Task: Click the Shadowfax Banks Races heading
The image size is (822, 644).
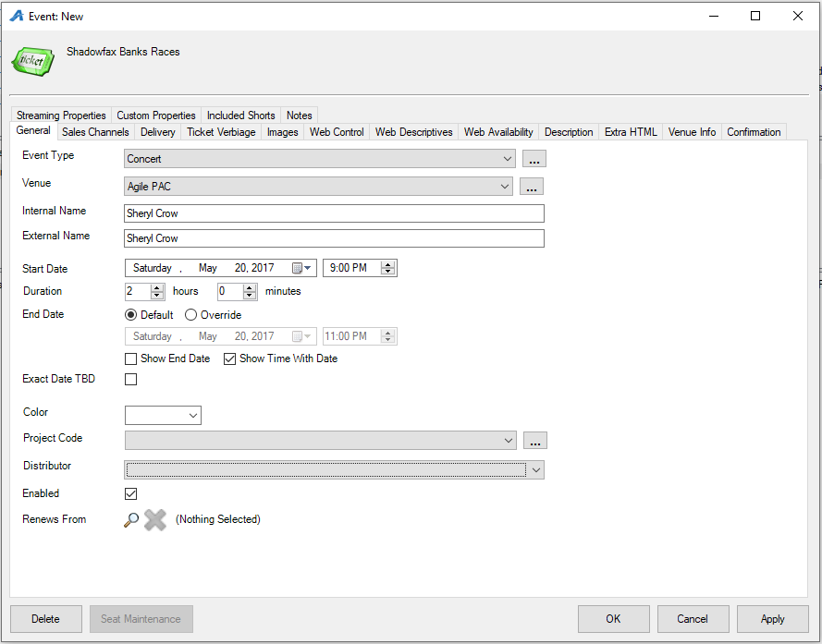Action: (123, 52)
